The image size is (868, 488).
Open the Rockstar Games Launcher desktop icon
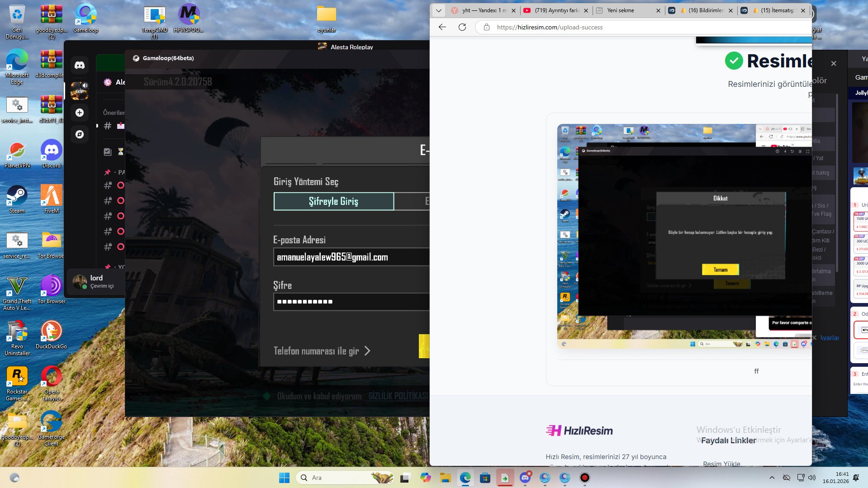(17, 384)
